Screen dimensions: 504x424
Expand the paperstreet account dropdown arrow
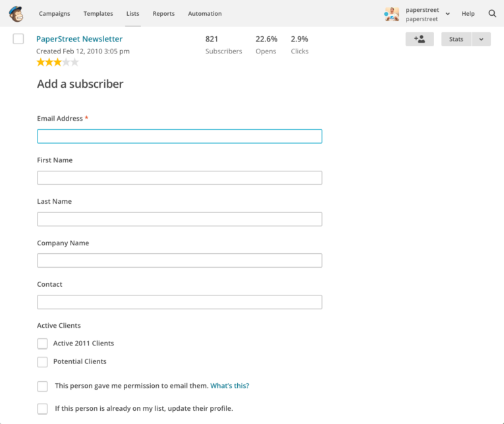click(x=447, y=14)
